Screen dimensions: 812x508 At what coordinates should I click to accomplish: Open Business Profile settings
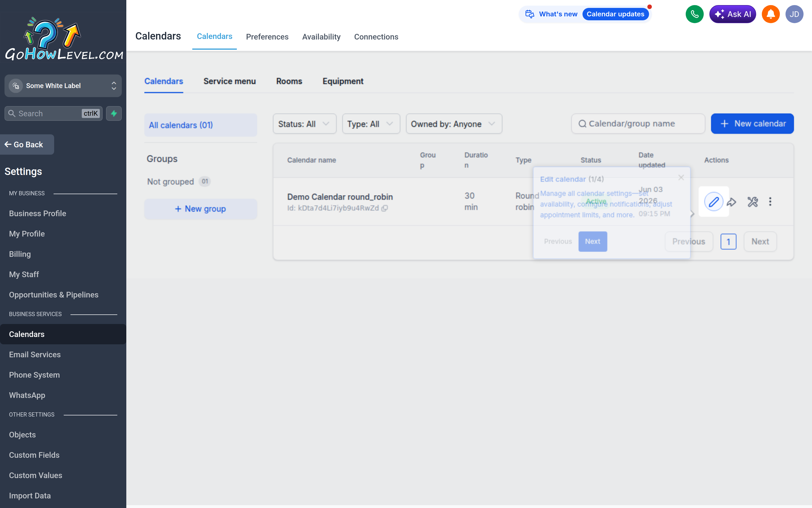click(37, 213)
